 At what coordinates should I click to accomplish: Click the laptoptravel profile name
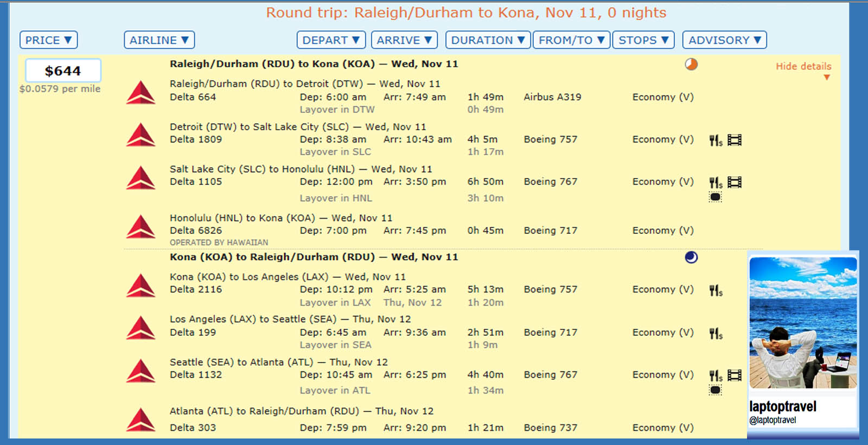[x=783, y=406]
